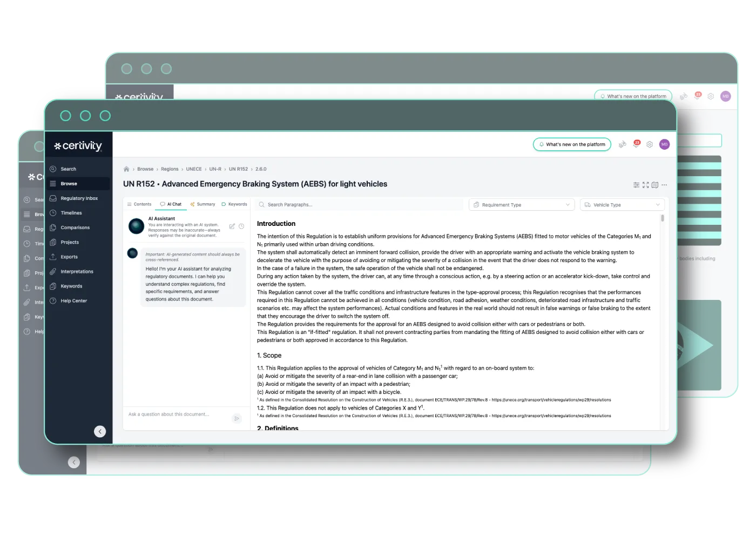Open AI chat history clock icon

pos(241,226)
